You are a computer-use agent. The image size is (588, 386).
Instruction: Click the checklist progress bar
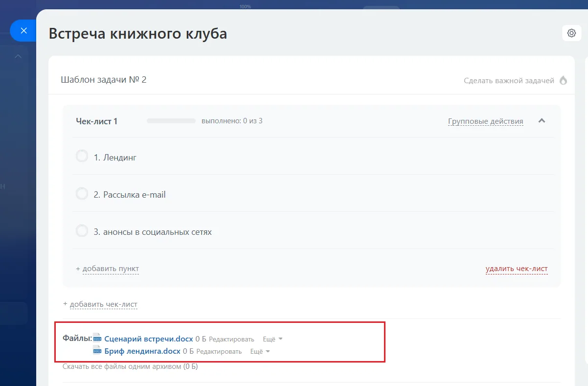point(171,121)
